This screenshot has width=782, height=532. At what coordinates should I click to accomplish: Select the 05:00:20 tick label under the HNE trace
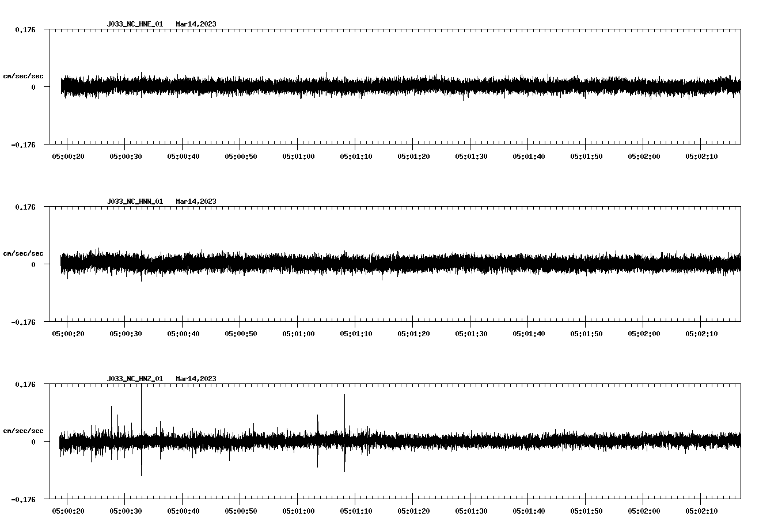69,155
